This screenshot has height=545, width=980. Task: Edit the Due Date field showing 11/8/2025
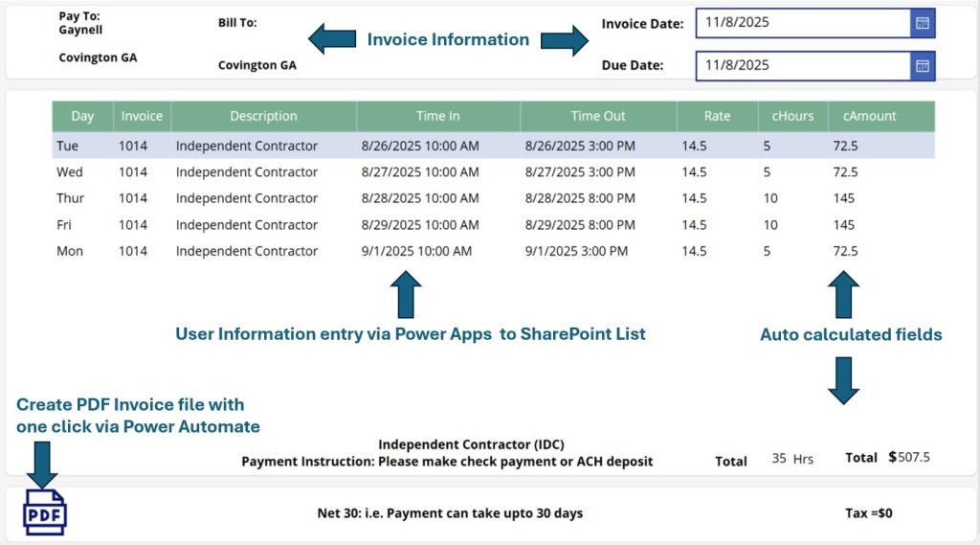[x=803, y=66]
